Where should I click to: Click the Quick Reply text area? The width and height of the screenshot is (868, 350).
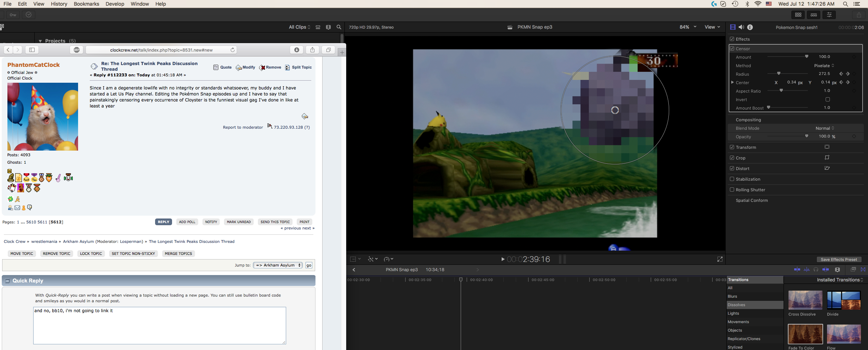160,326
